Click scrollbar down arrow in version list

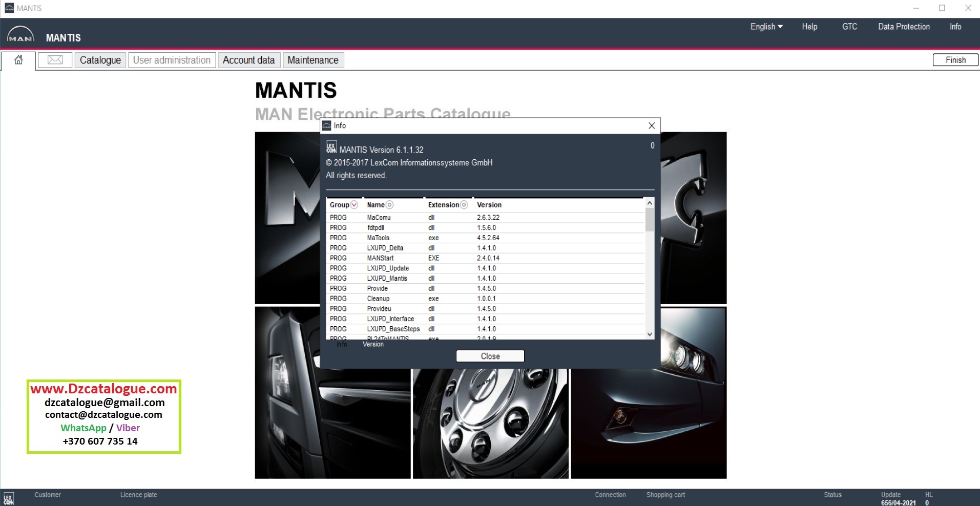point(650,334)
